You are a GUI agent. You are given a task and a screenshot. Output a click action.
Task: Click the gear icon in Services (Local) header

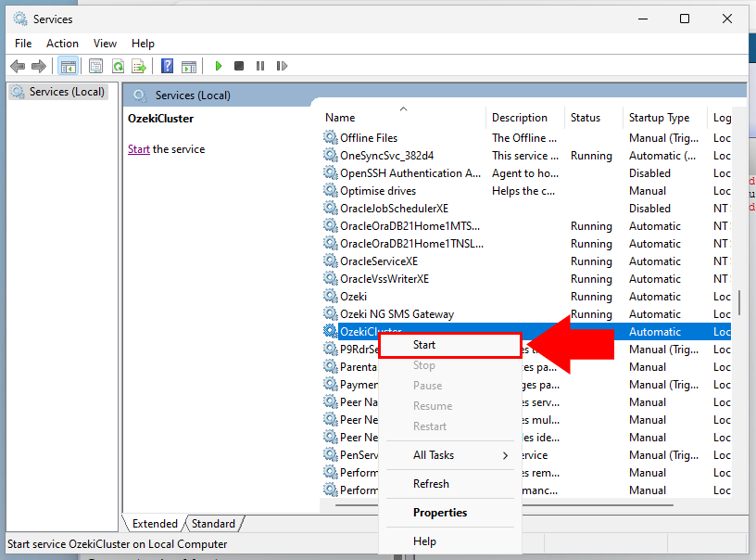point(140,95)
